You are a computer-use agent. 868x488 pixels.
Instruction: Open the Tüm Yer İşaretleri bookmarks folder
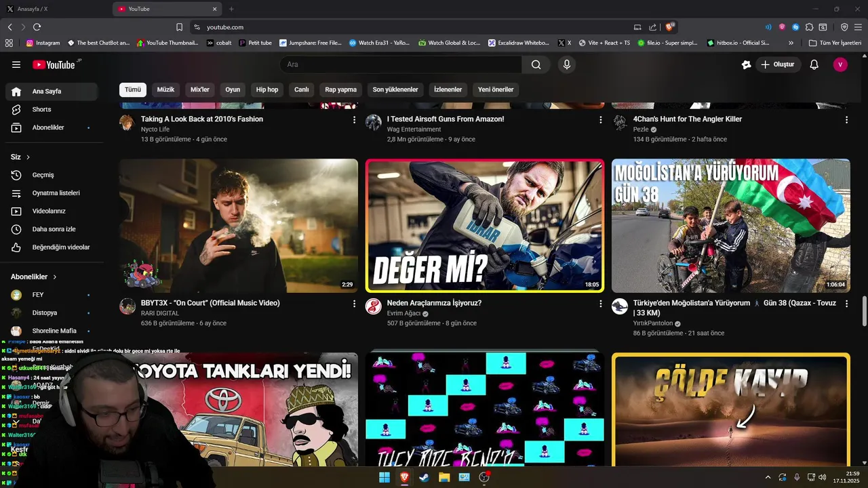[835, 43]
